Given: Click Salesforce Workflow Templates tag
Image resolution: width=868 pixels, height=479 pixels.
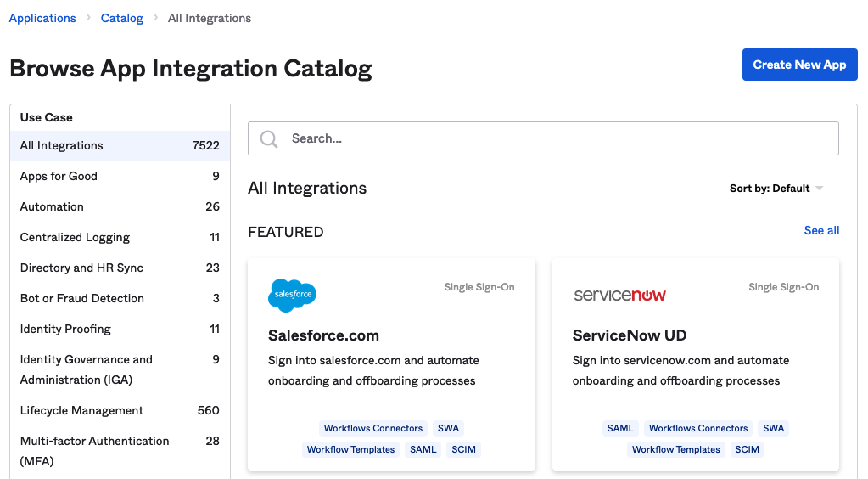Looking at the screenshot, I should [350, 449].
